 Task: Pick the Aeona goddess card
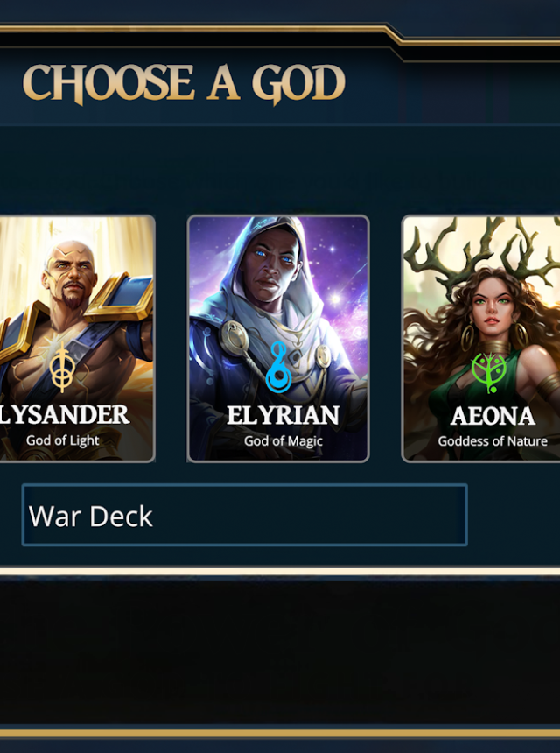(481, 339)
